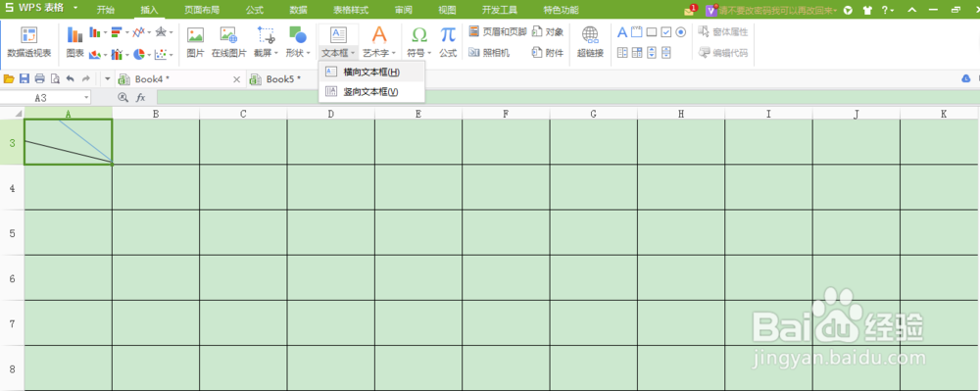This screenshot has height=391, width=980.
Task: Select column header D
Action: click(x=330, y=113)
